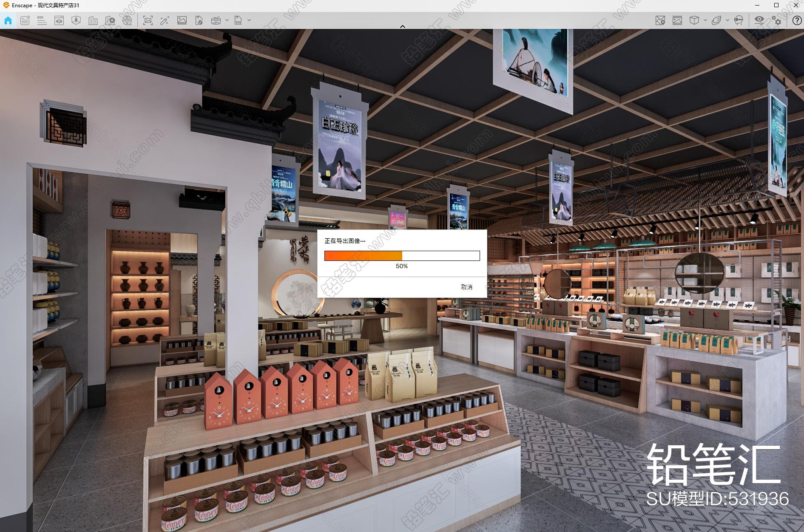804x532 pixels.
Task: Expand the 3D cube projection mode dropdown
Action: [705, 20]
